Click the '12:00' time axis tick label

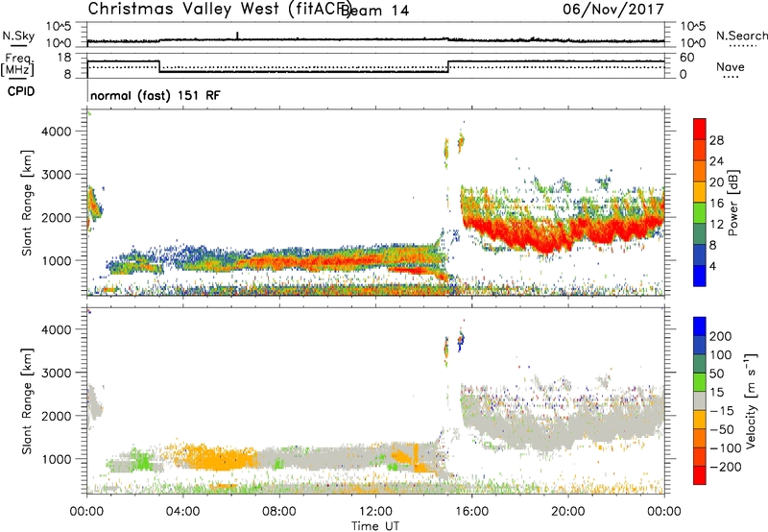pos(375,512)
